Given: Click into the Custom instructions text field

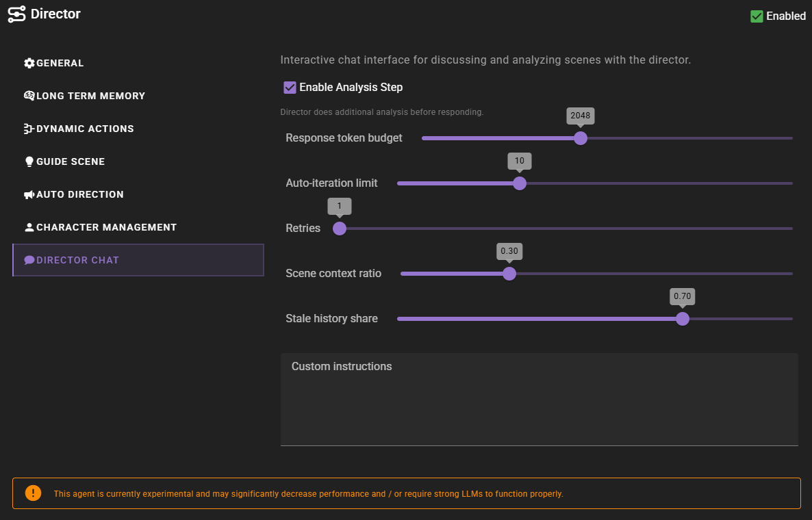Looking at the screenshot, I should click(x=539, y=407).
